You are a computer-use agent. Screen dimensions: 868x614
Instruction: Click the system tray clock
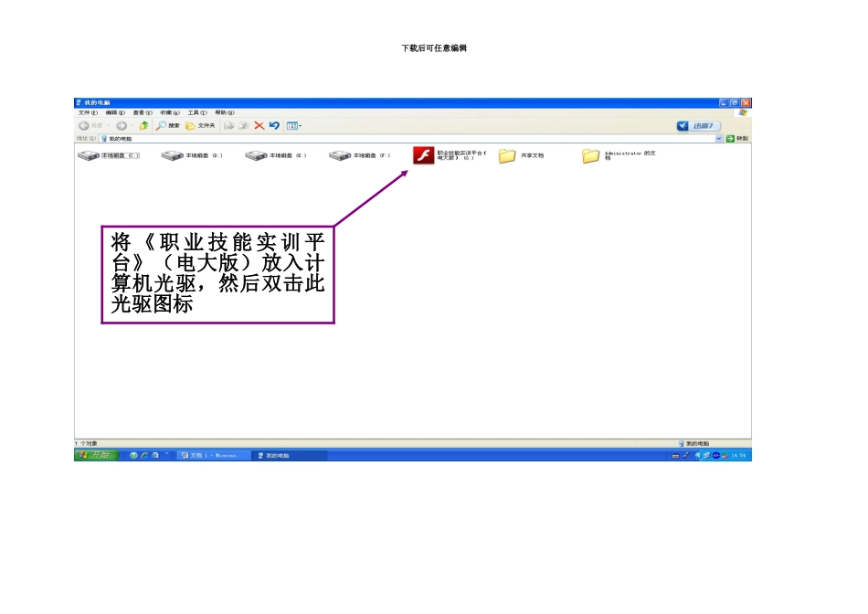click(738, 456)
